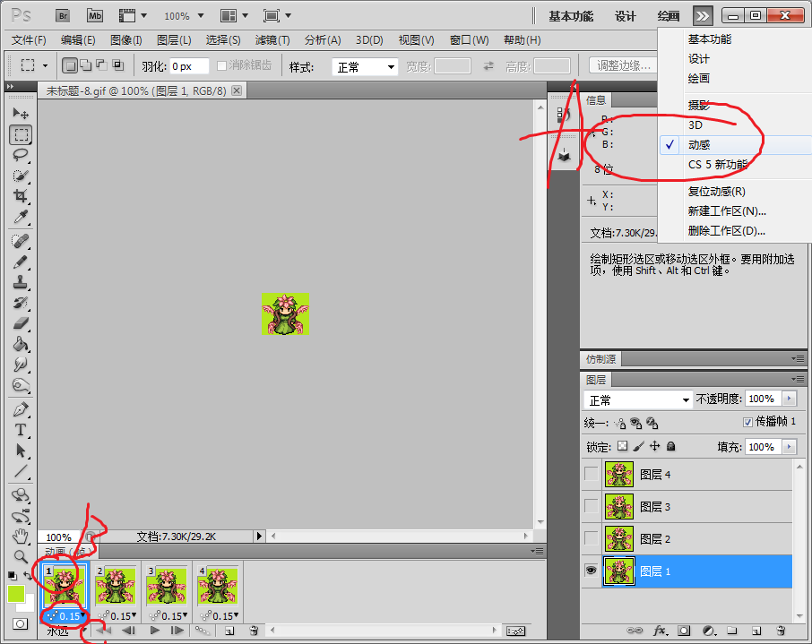Enable lock transparent pixels
Screen dimensions: 812x644
pos(623,446)
